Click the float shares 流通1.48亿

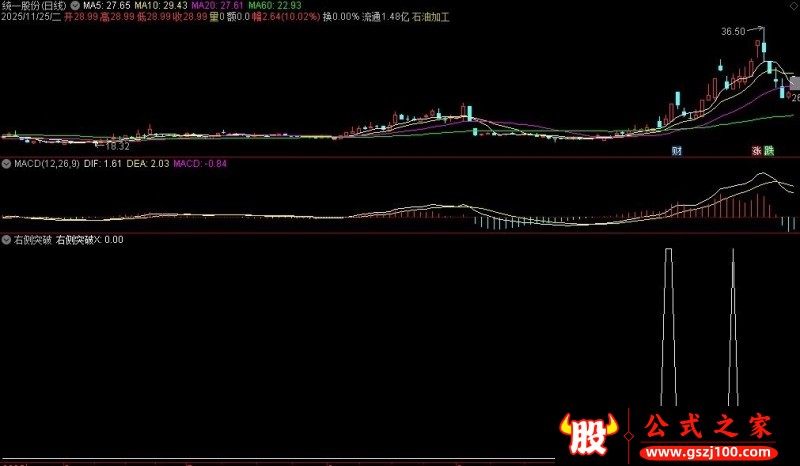click(385, 17)
